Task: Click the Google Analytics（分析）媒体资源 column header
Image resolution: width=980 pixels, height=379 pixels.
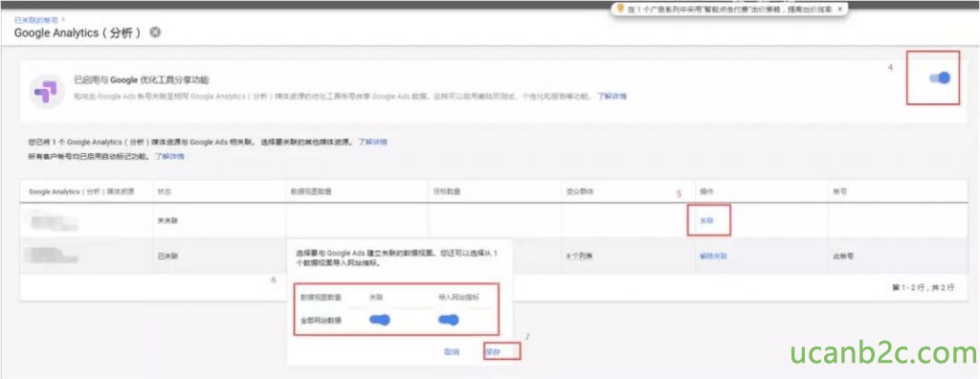Action: click(81, 192)
